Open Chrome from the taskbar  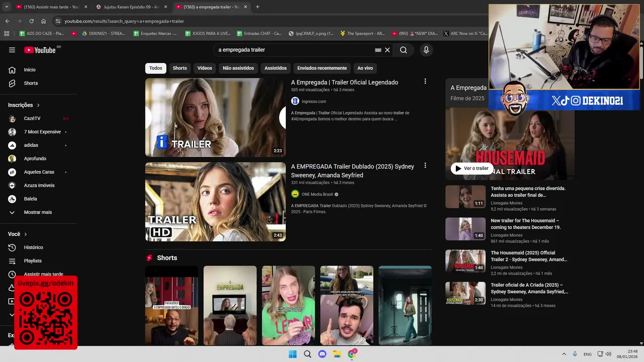[352, 354]
